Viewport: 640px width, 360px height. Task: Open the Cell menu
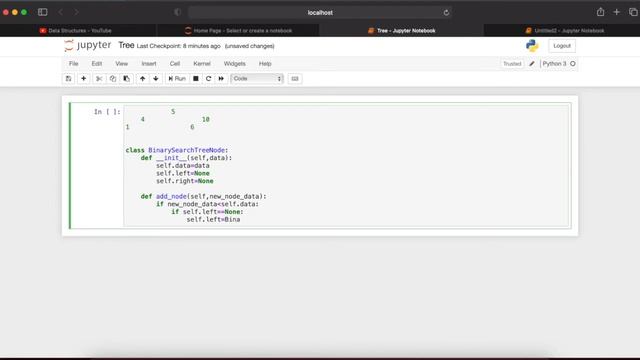click(175, 64)
